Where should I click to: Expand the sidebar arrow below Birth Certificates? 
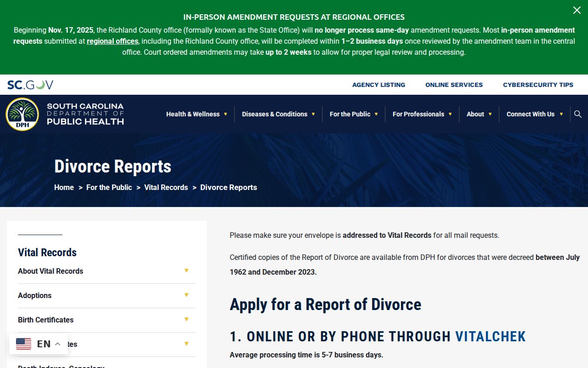[187, 344]
